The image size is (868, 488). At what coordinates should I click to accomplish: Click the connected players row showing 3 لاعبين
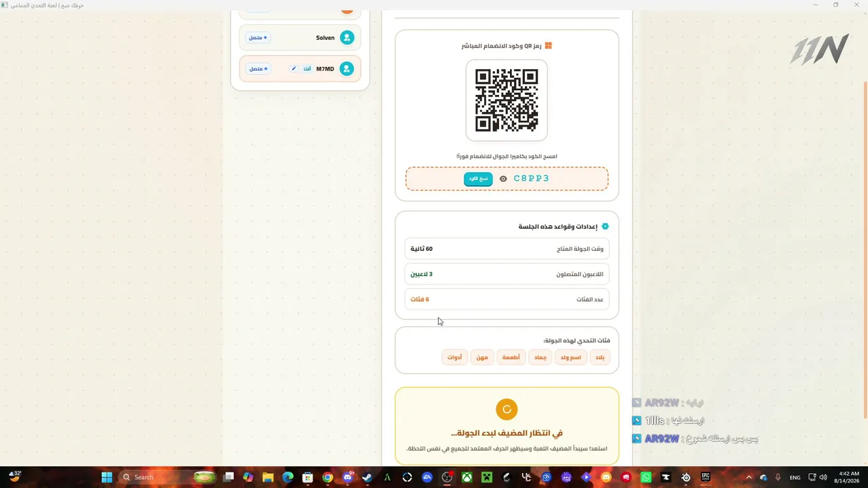tap(507, 274)
